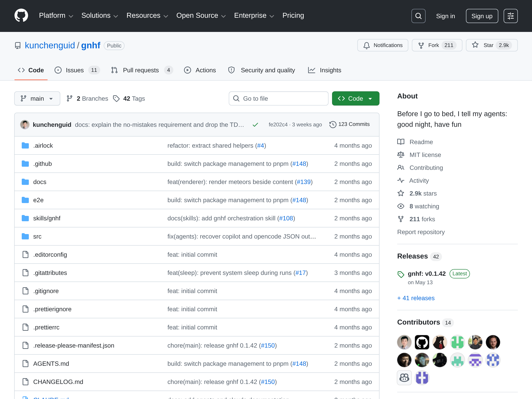Open .release-please-manifest.json file
Image resolution: width=532 pixels, height=399 pixels.
pyautogui.click(x=74, y=345)
